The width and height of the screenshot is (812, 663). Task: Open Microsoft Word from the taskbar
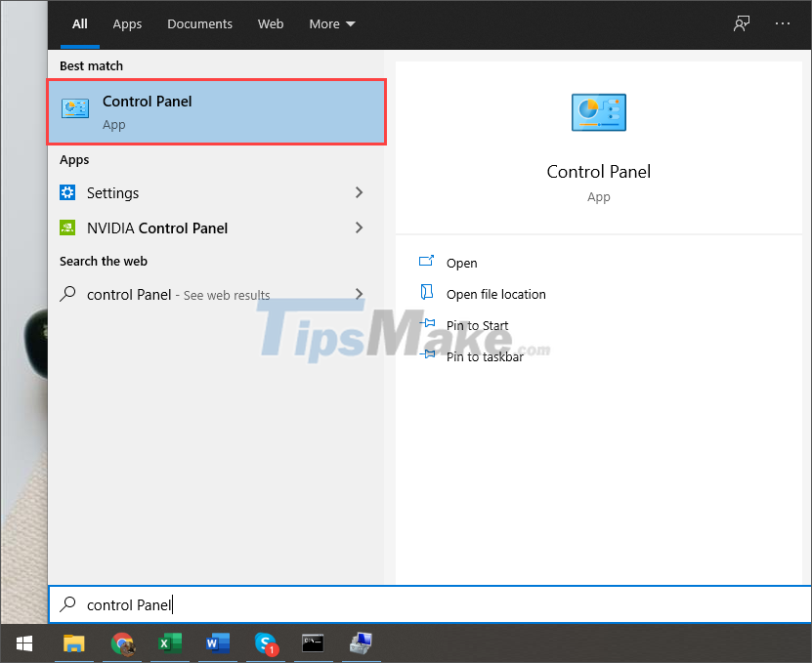click(217, 644)
